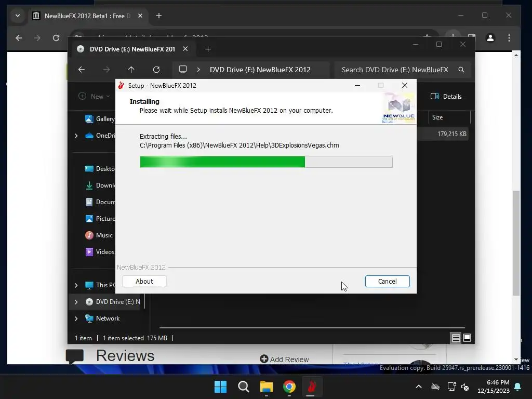Reload the Chrome page

56,38
